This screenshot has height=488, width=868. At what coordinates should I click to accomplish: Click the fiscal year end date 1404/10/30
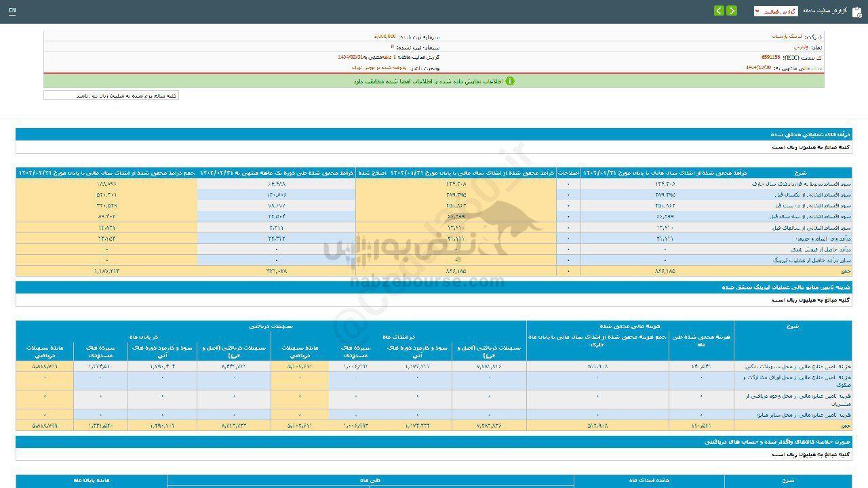coord(759,68)
